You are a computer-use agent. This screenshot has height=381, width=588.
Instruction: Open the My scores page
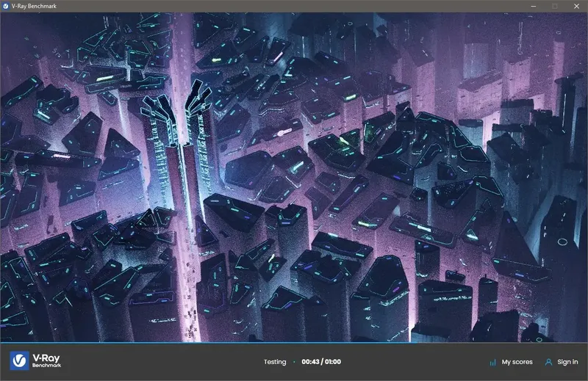[x=517, y=362]
